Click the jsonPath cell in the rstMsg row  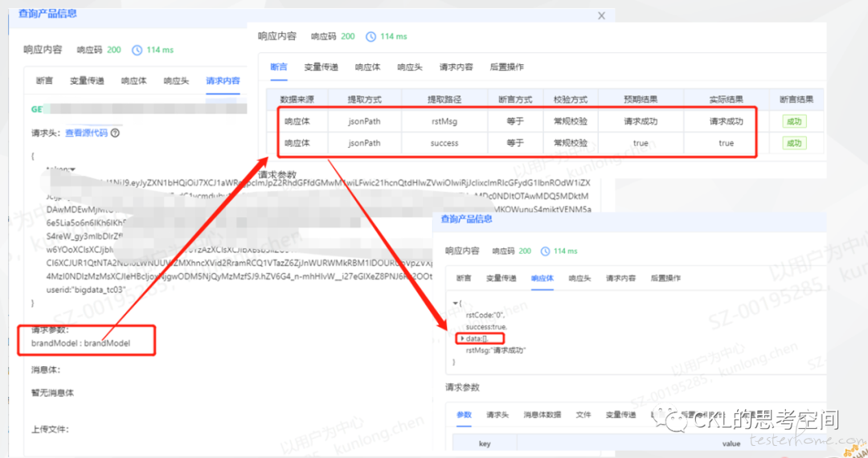click(x=364, y=121)
